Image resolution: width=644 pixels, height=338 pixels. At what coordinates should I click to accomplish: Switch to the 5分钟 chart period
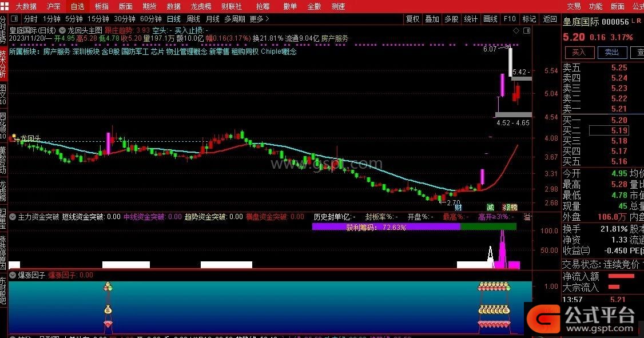pyautogui.click(x=74, y=19)
